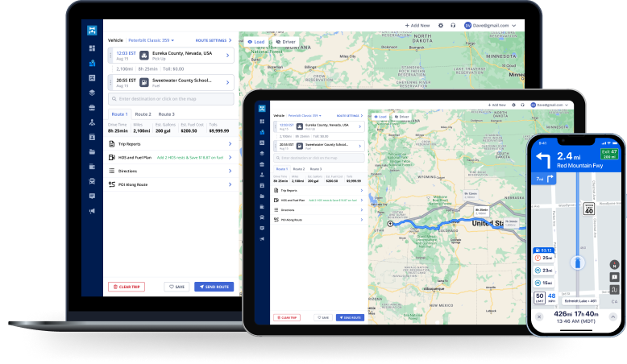
Task: Click the app logo in laptop sidebar
Action: [92, 30]
